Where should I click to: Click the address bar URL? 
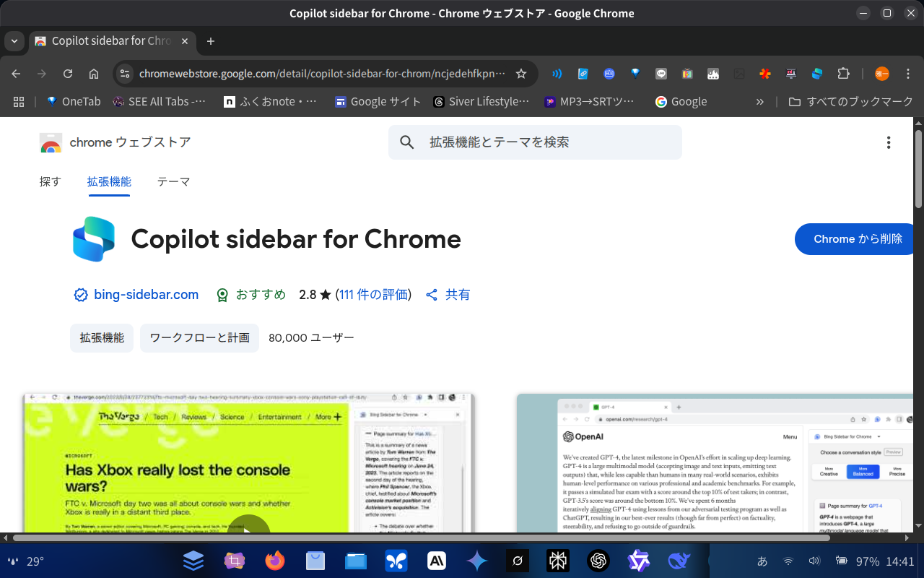pos(322,74)
